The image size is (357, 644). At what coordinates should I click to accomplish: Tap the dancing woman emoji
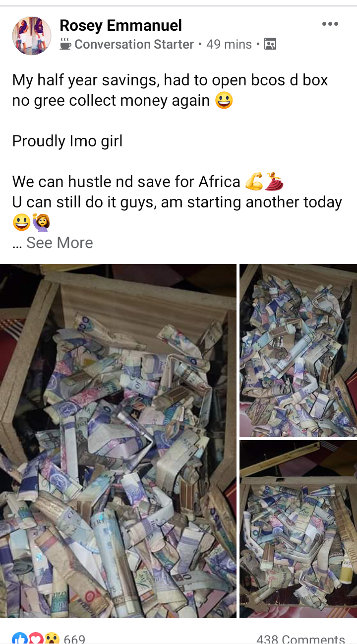274,182
